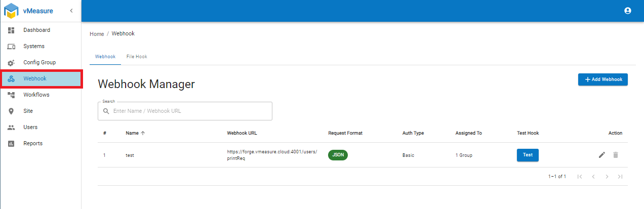
Task: Switch to the File Hook tab
Action: coord(137,57)
